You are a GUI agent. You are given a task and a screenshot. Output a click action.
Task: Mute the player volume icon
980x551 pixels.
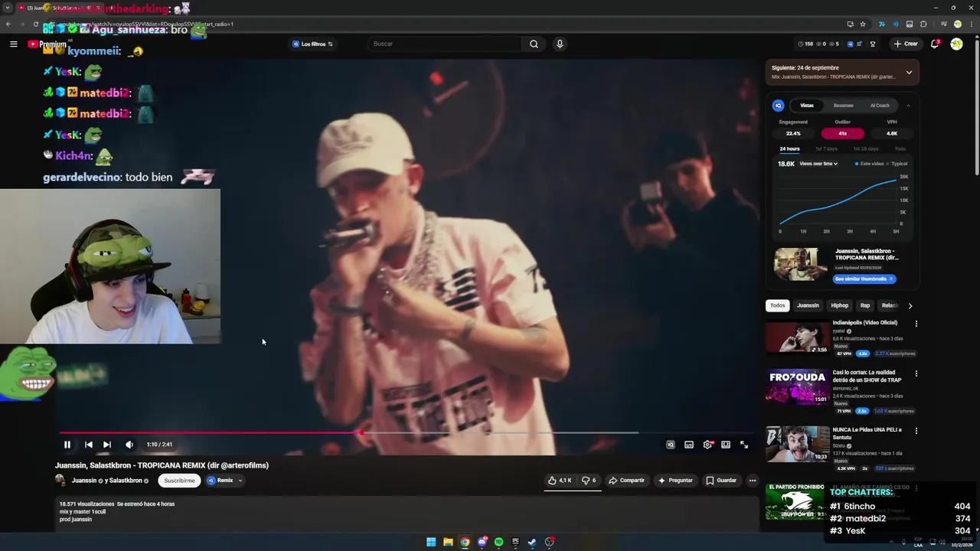(x=129, y=445)
